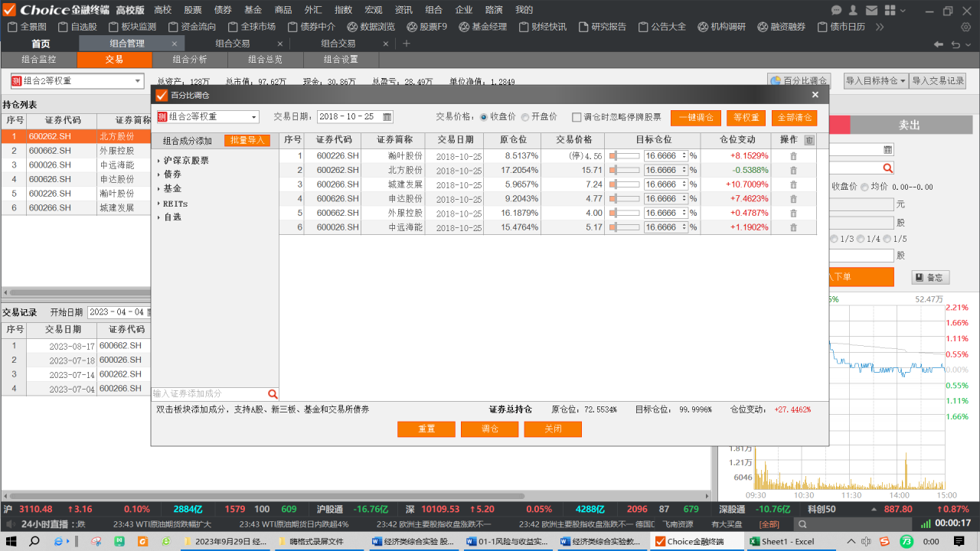Viewport: 980px width, 551px height.
Task: Click the 一键调仓 button
Action: 696,118
